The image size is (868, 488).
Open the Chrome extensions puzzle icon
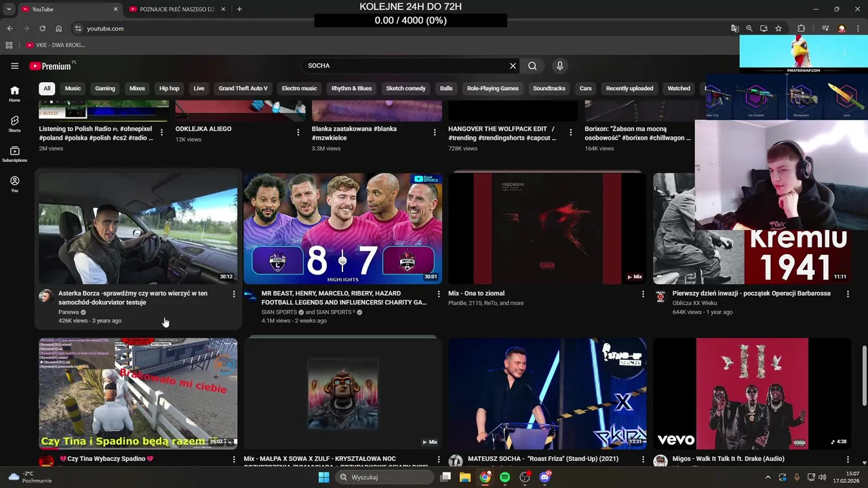[x=801, y=28]
